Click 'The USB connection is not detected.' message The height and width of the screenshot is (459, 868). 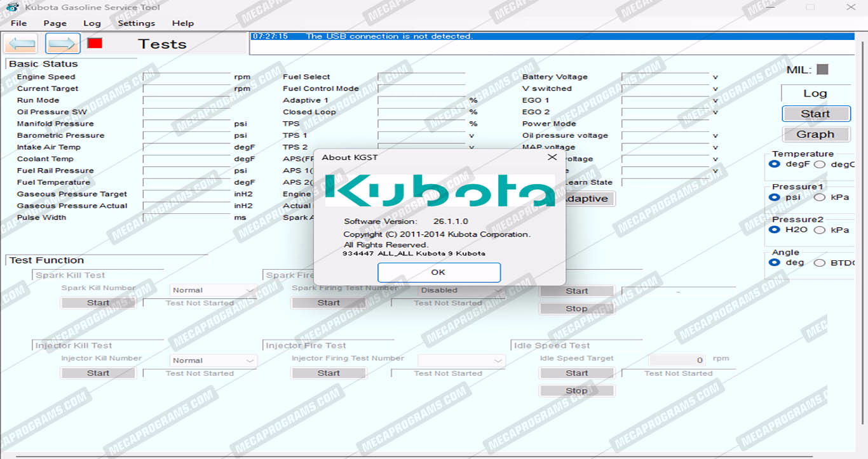point(390,36)
